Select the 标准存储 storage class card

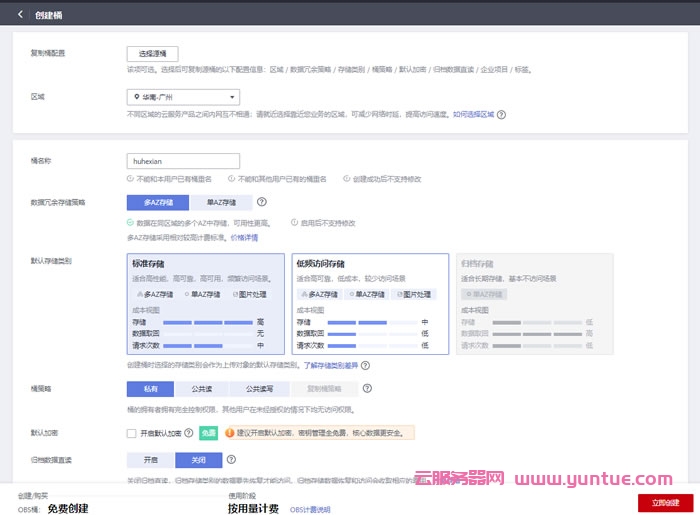click(x=206, y=304)
